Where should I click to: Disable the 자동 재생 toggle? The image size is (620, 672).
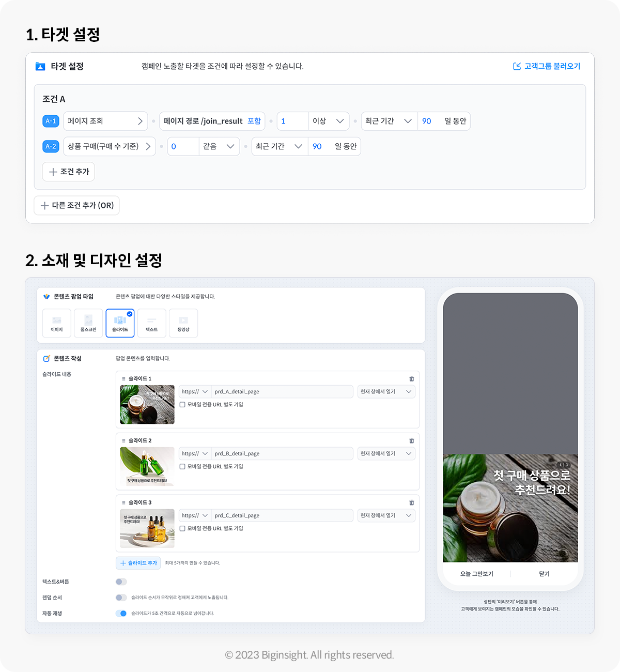[121, 614]
